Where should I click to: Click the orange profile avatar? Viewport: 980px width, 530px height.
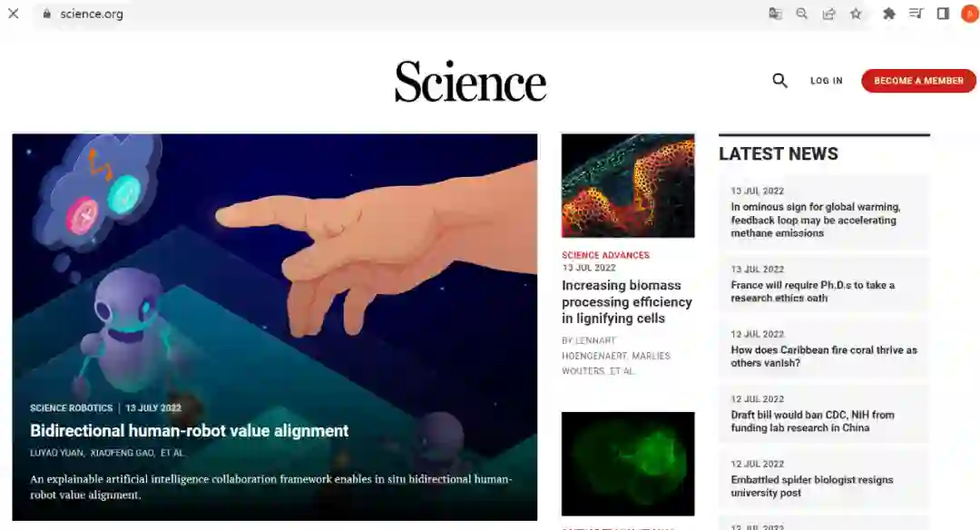969,14
